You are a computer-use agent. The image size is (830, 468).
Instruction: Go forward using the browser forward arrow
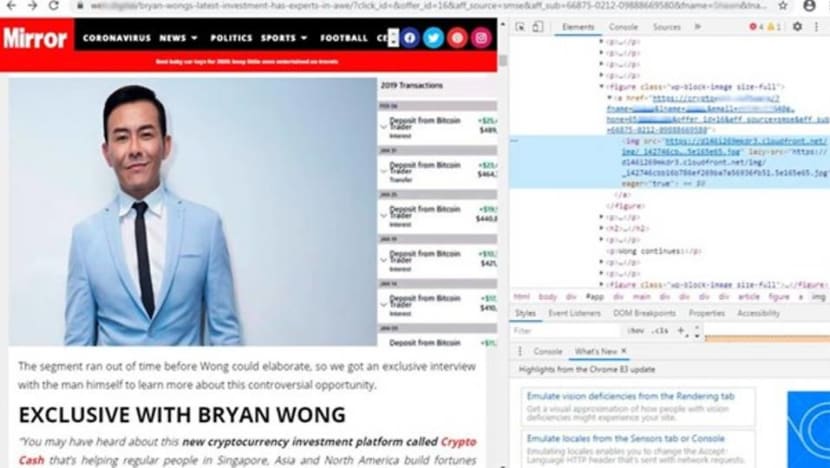click(x=32, y=6)
